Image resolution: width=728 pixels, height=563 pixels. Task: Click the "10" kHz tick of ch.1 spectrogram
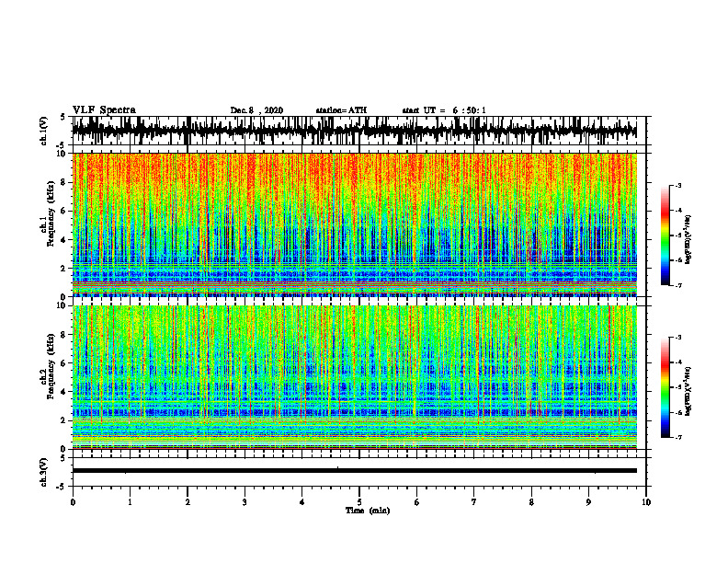click(62, 154)
